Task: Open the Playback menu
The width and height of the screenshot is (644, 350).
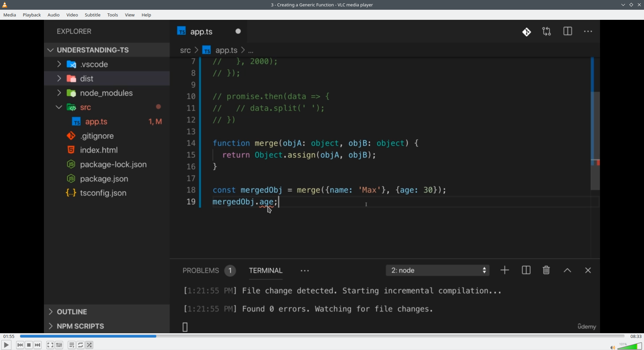Action: pyautogui.click(x=32, y=15)
